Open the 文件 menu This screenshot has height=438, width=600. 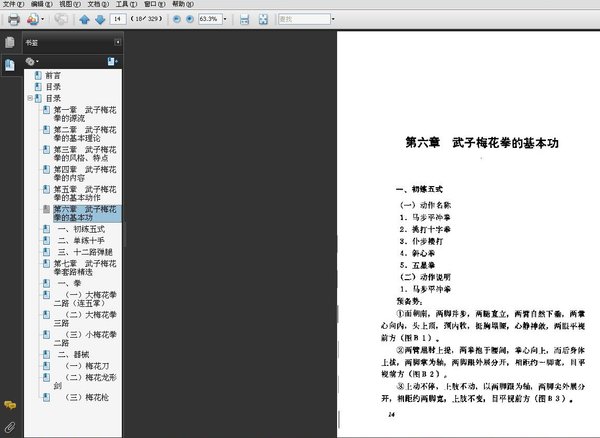pos(13,4)
